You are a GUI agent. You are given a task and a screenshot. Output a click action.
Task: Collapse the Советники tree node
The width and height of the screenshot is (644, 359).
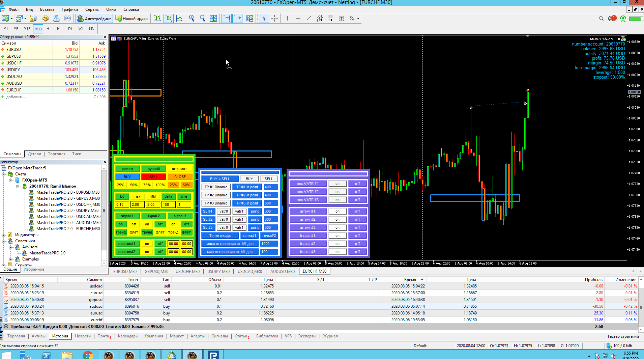(x=4, y=241)
